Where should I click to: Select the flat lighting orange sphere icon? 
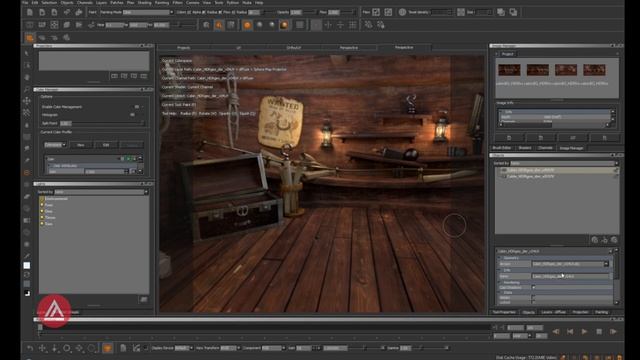pyautogui.click(x=247, y=25)
